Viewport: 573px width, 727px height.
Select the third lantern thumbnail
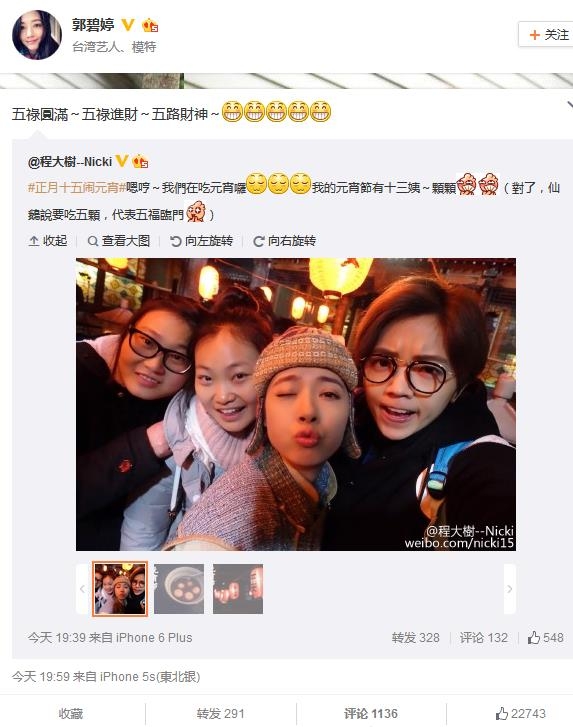(238, 589)
